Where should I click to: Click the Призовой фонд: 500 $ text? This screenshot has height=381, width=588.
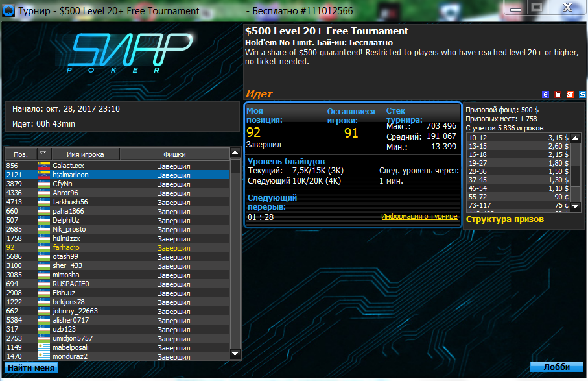(x=502, y=110)
